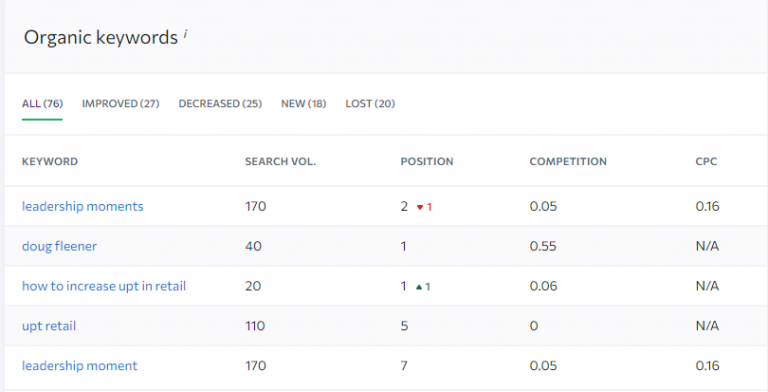Switch to the IMPROVED (27) tab
This screenshot has height=392, width=768.
pyautogui.click(x=120, y=103)
